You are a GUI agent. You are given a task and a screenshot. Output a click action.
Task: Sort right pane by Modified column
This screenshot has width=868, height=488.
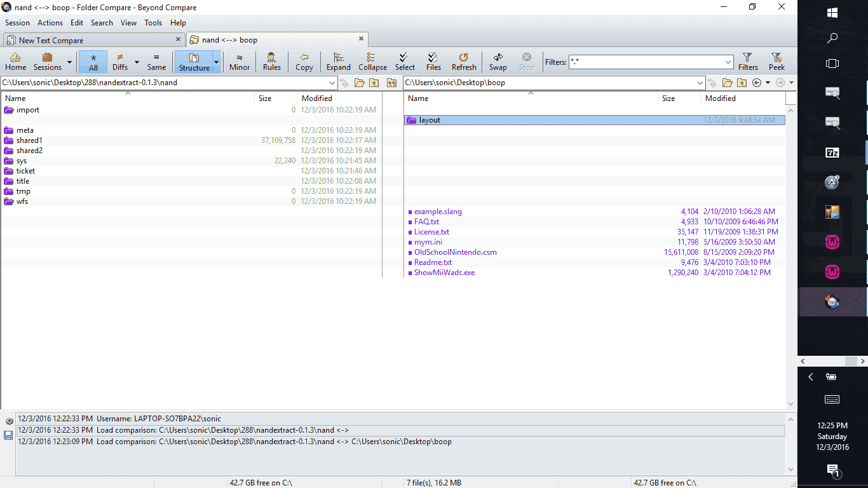point(743,98)
